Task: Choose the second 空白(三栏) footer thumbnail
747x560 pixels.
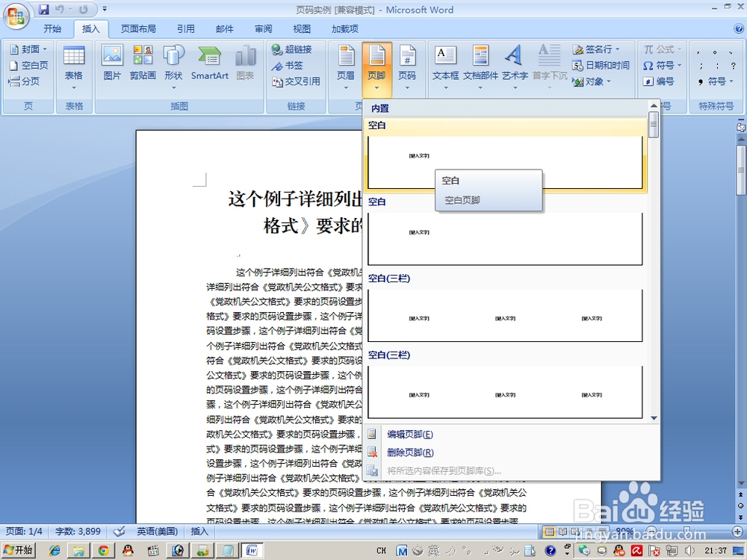Action: 505,391
